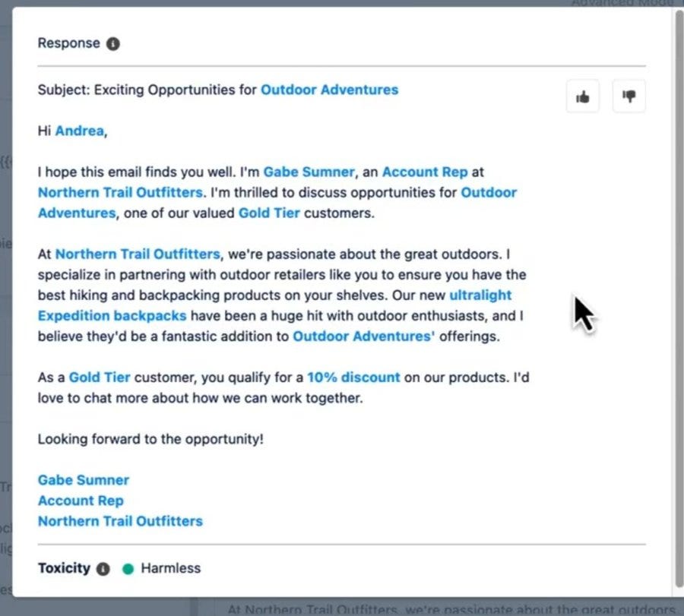
Task: Click "Outdoor Adventures'" before 'offerings'
Action: pyautogui.click(x=364, y=336)
